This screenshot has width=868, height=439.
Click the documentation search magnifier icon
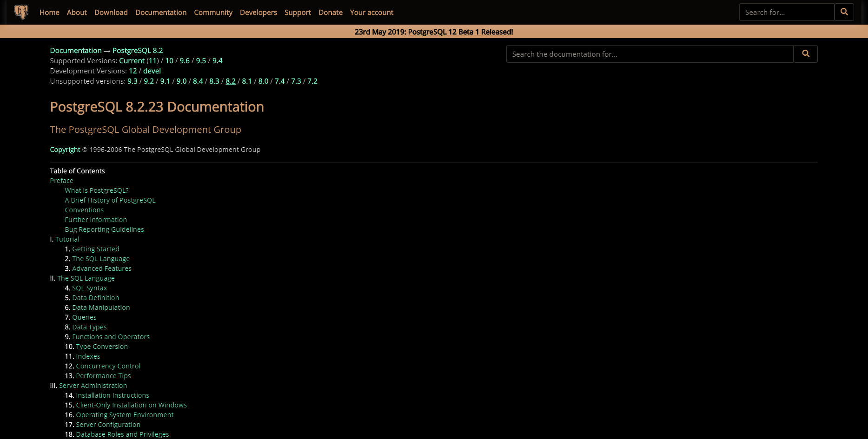805,53
